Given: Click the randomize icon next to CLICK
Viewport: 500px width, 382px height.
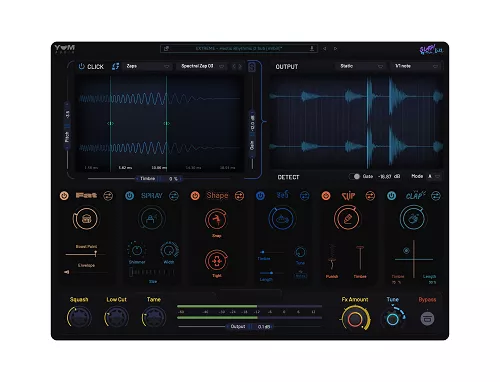Looking at the screenshot, I should [115, 66].
